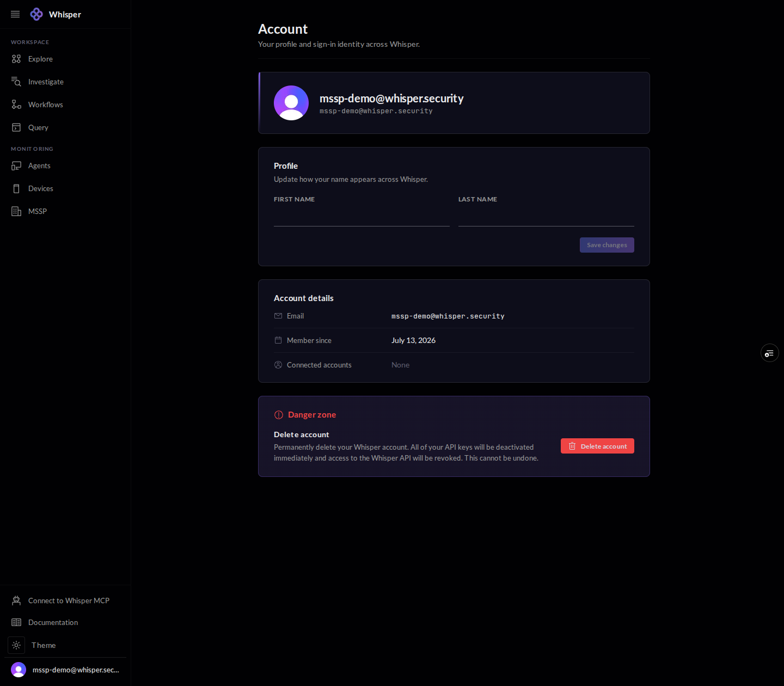The height and width of the screenshot is (686, 784).
Task: Select the email value in Account details
Action: [448, 316]
